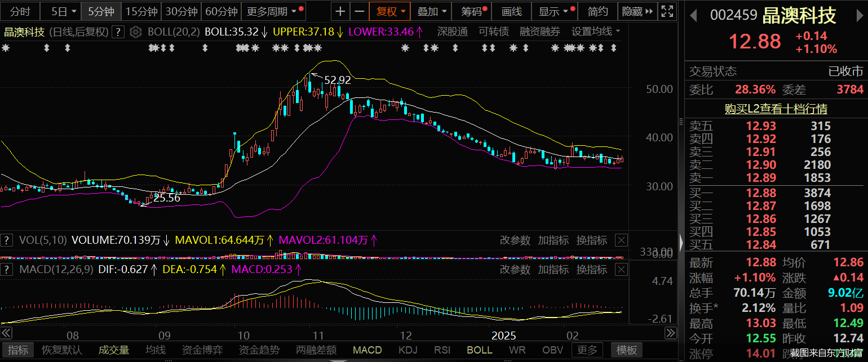This screenshot has height=362, width=868.
Task: Zoom in chart with plus icon
Action: coord(340,11)
